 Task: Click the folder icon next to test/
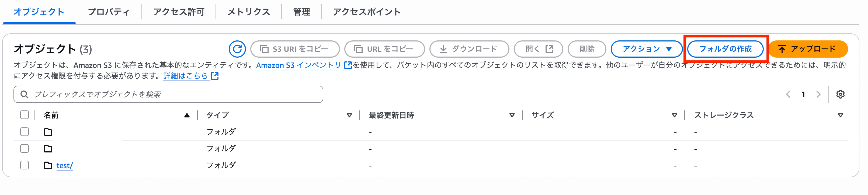pyautogui.click(x=48, y=165)
